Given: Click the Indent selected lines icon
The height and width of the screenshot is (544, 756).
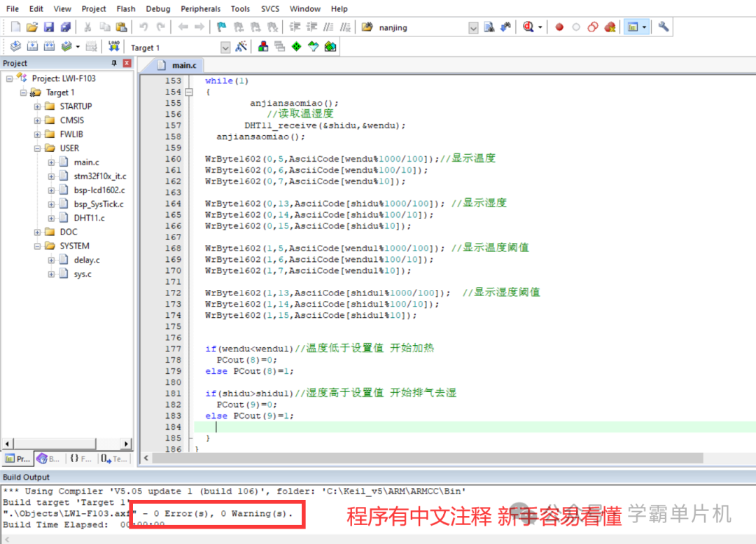Looking at the screenshot, I should (295, 27).
